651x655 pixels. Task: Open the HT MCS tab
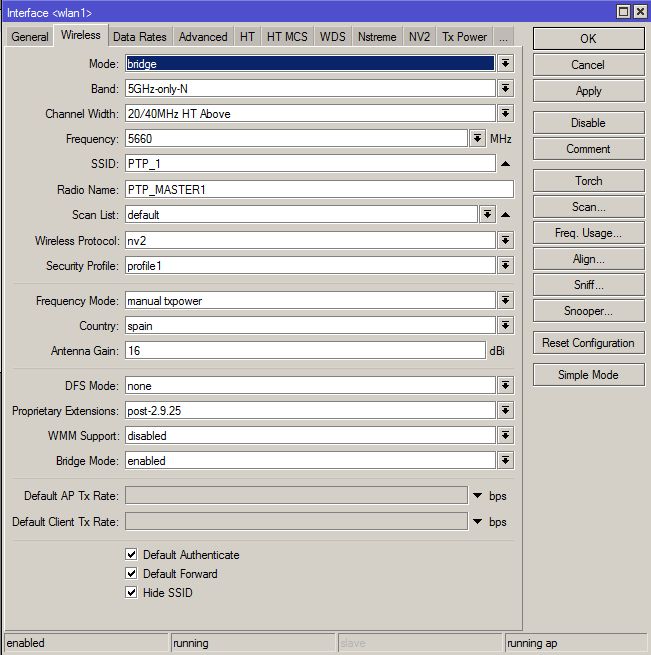(287, 37)
